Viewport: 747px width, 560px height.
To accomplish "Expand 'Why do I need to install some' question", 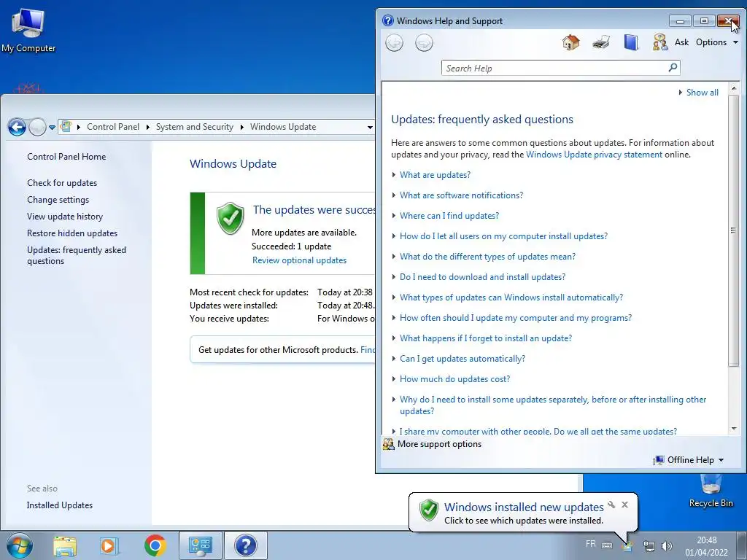I will [553, 405].
